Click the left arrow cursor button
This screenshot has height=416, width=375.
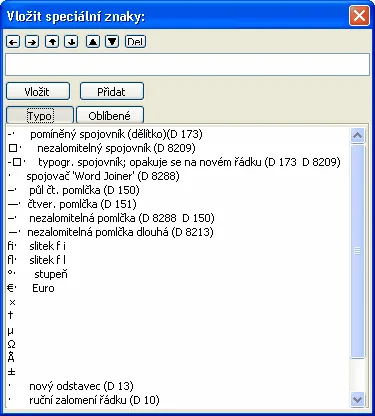[13, 42]
